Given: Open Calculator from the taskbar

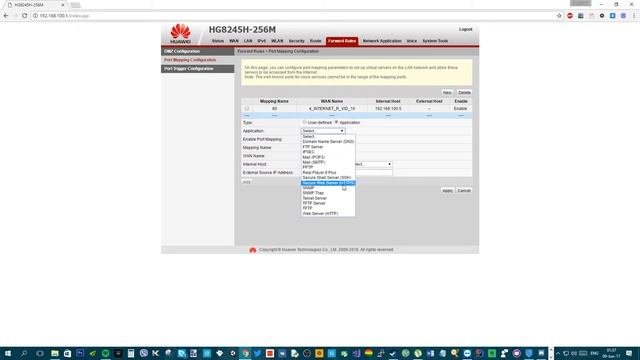Looking at the screenshot, I should [x=131, y=353].
